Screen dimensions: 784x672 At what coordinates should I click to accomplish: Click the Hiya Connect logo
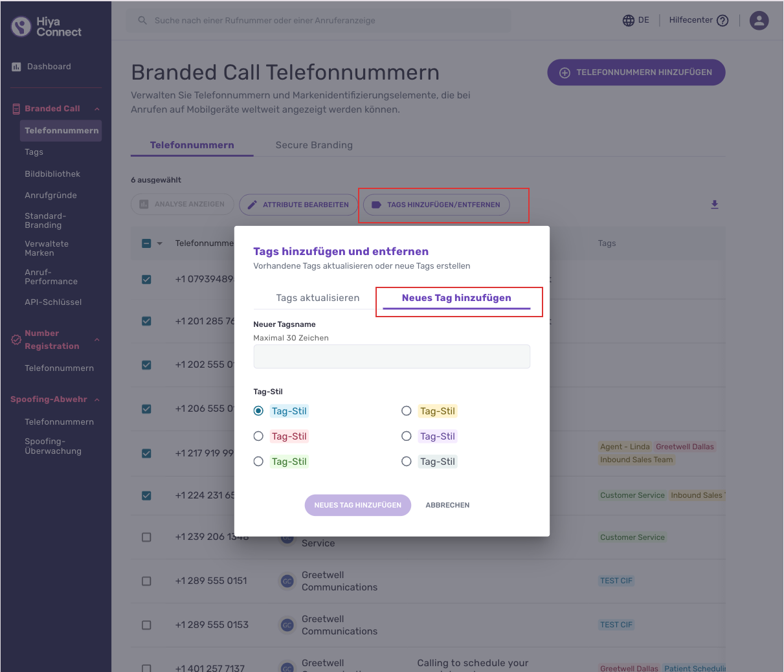click(46, 27)
